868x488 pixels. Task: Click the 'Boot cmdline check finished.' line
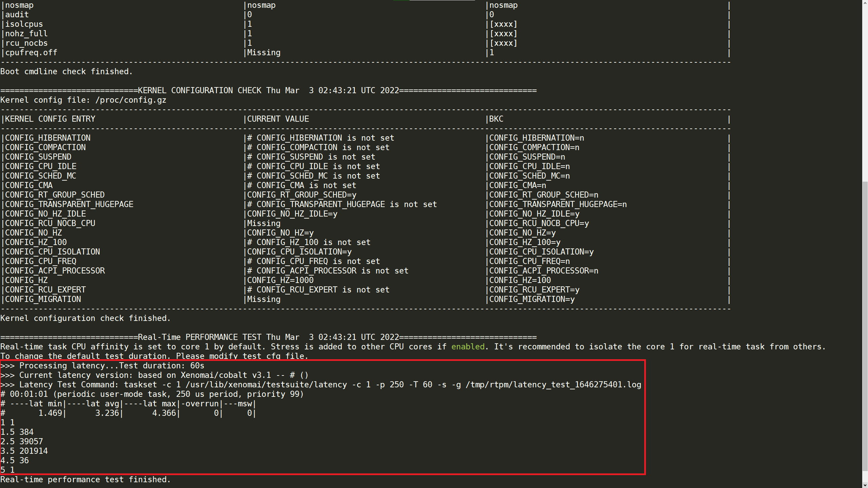click(x=66, y=72)
